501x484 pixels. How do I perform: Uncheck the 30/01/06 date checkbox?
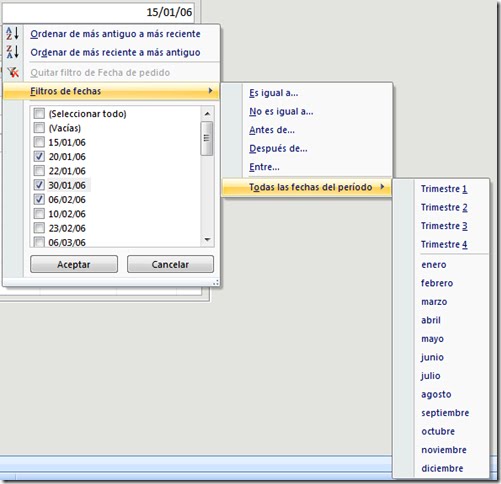point(39,185)
